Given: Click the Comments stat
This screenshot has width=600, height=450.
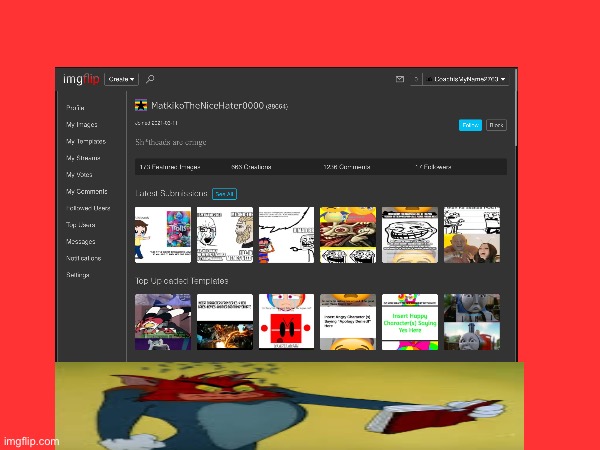Looking at the screenshot, I should (x=347, y=167).
